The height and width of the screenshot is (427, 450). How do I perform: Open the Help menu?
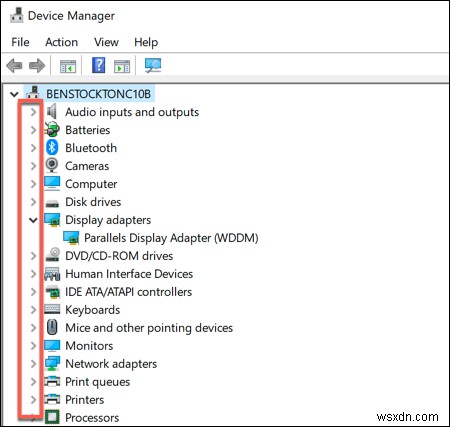(x=146, y=42)
